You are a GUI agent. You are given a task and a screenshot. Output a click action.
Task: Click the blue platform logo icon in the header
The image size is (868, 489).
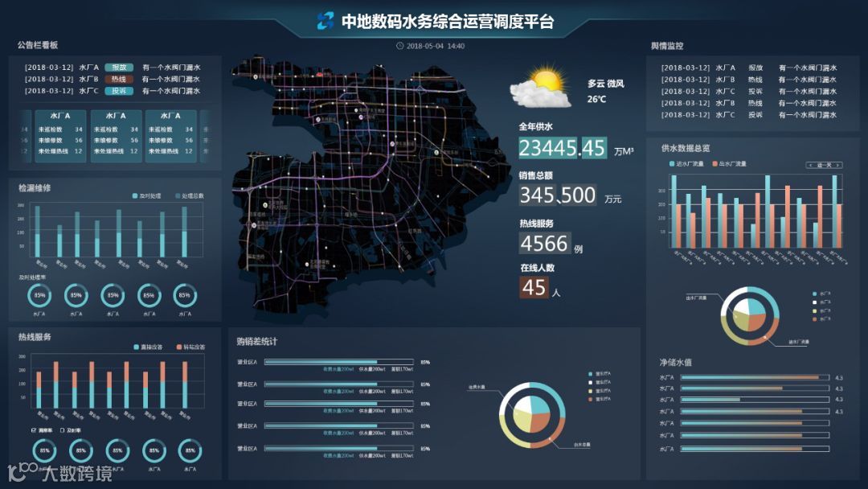325,21
